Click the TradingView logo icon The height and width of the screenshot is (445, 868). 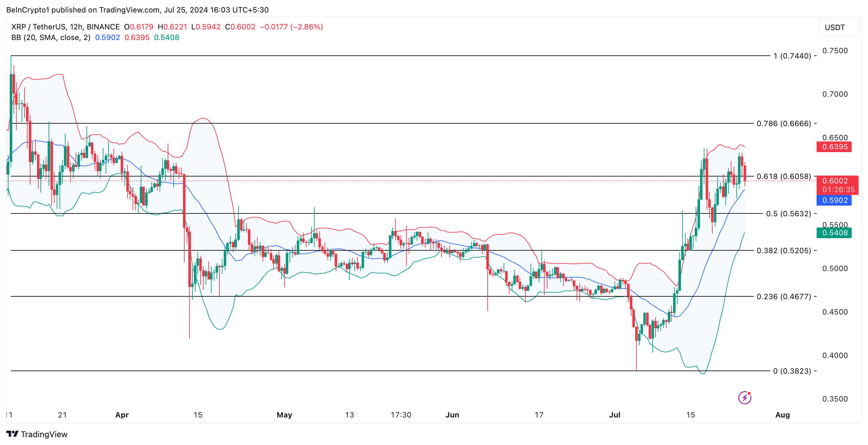click(13, 434)
